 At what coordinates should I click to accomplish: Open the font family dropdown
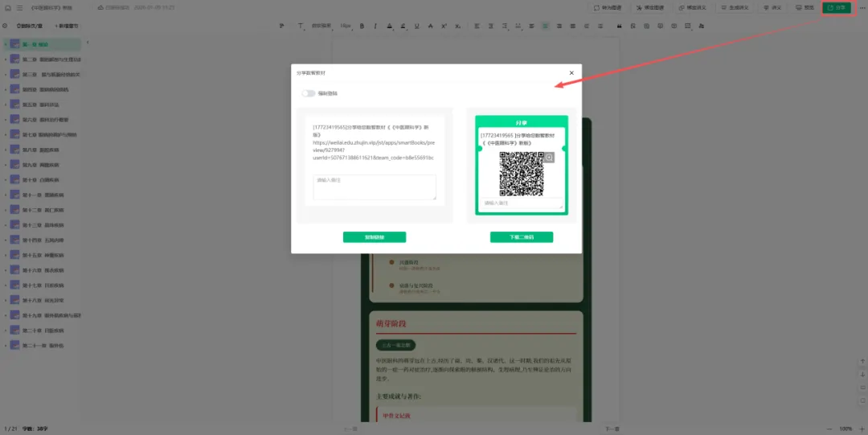click(x=321, y=26)
